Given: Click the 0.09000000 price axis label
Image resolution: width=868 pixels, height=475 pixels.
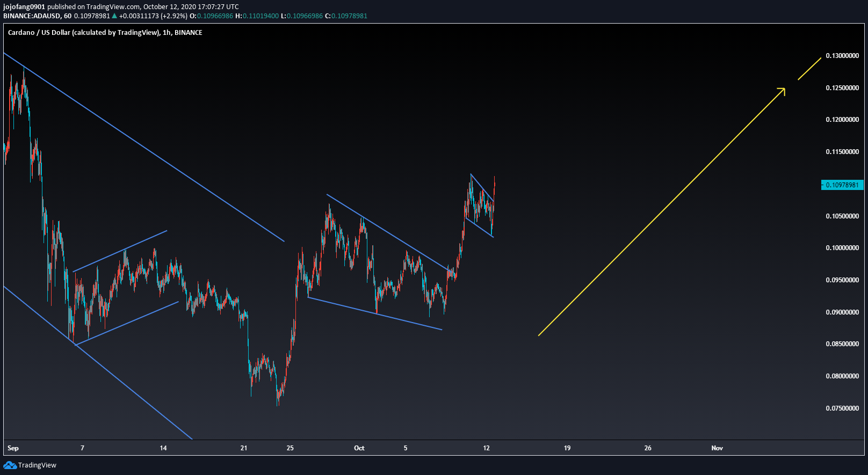Looking at the screenshot, I should coord(842,312).
